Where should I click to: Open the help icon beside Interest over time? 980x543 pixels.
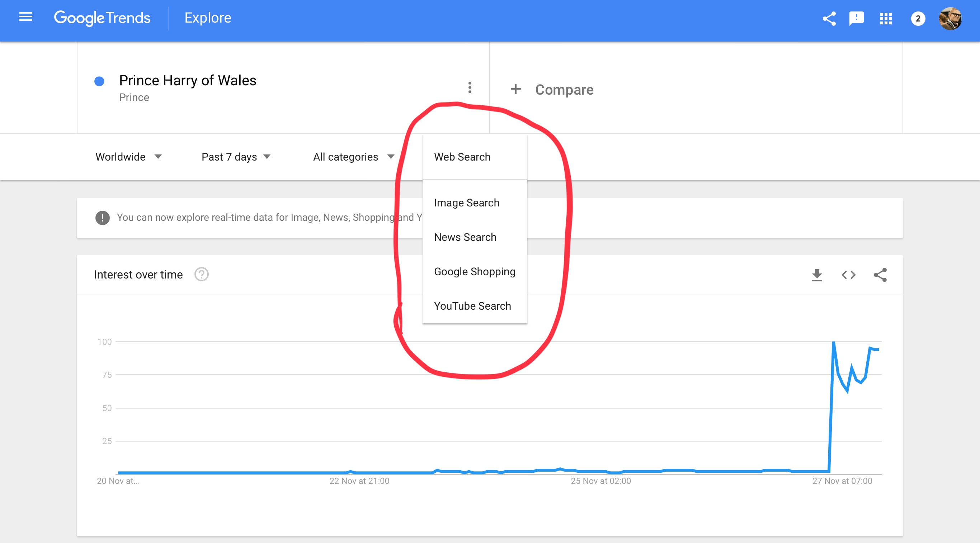click(201, 274)
